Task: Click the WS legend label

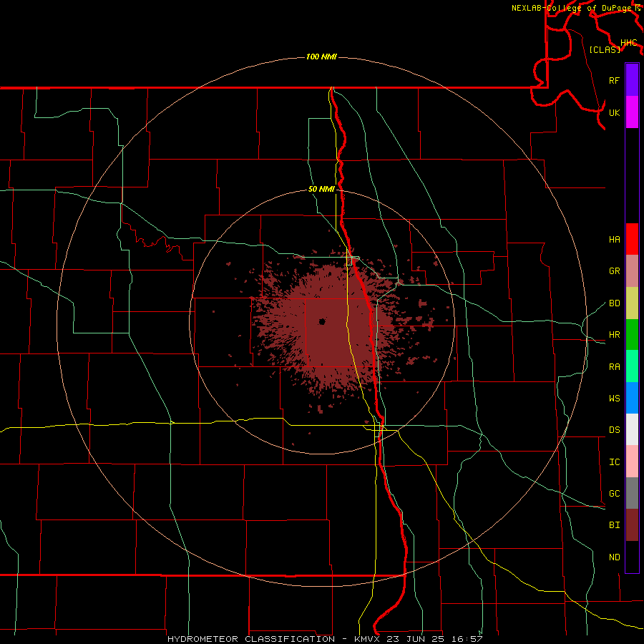Action: (614, 399)
